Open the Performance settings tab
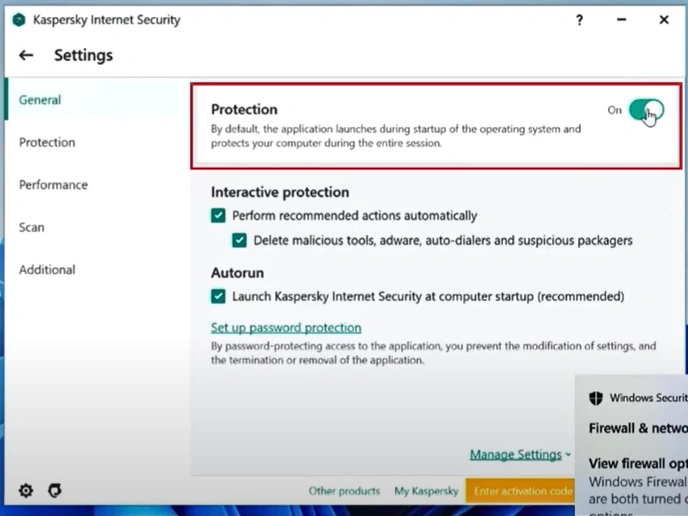This screenshot has width=688, height=516. [x=53, y=185]
